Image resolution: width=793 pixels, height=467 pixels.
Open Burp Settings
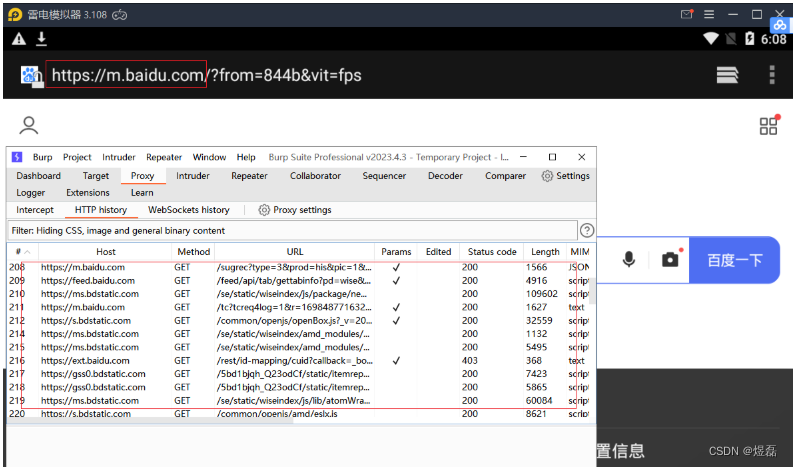point(565,176)
